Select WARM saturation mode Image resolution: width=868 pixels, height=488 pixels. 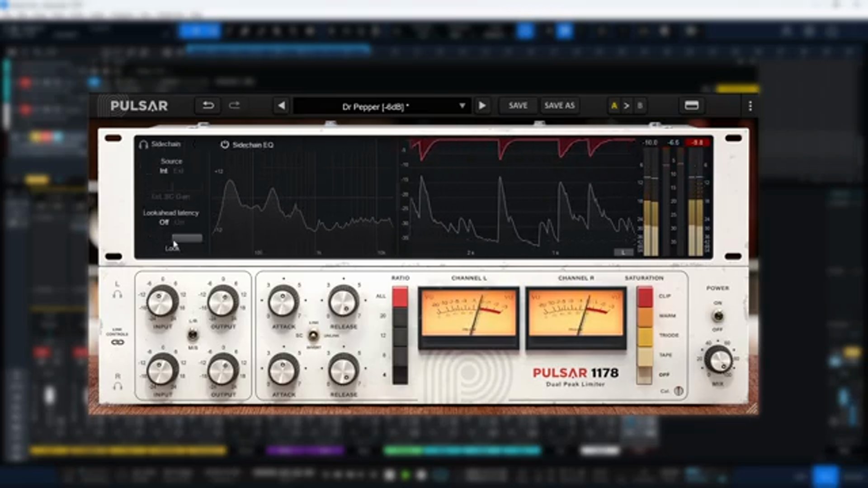pos(645,317)
